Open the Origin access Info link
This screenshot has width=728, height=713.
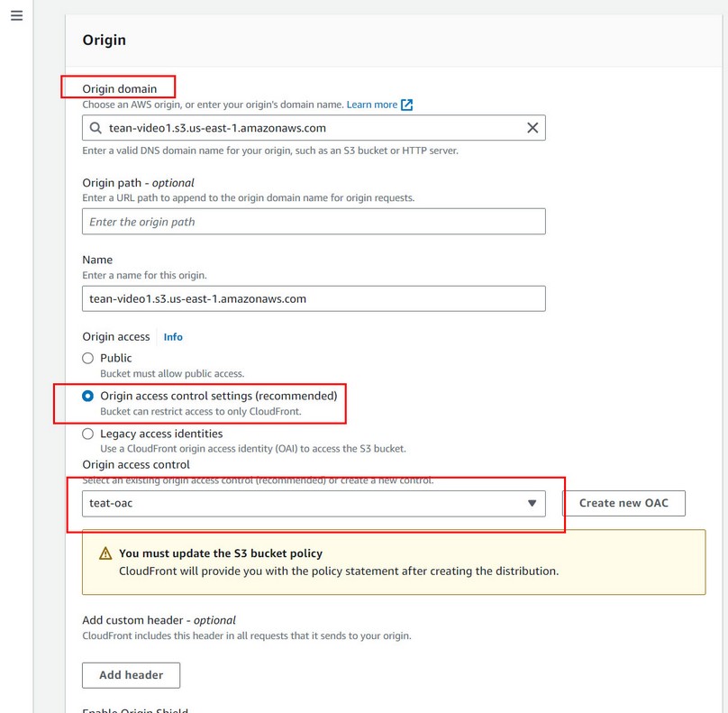click(x=173, y=337)
